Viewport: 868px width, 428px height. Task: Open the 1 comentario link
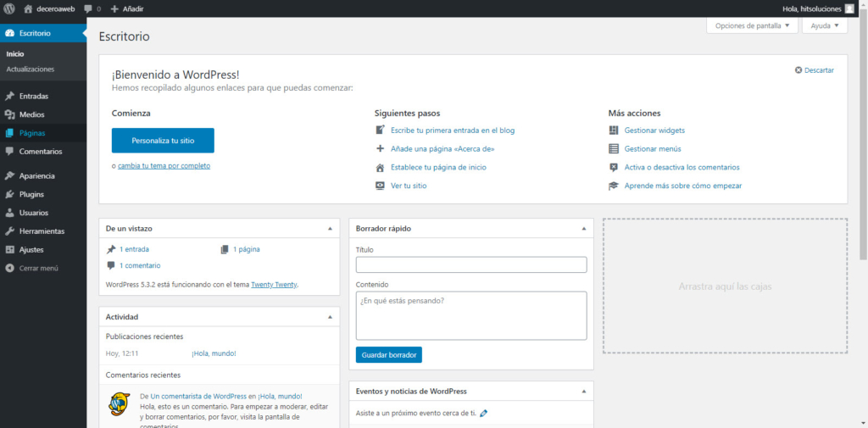pyautogui.click(x=140, y=266)
